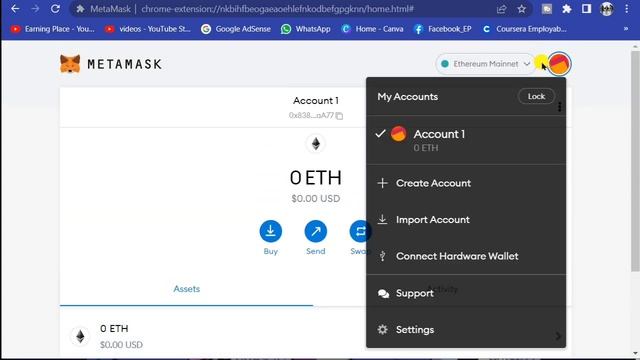640x360 pixels.
Task: Bookmark this page with the star icon
Action: coord(522,9)
